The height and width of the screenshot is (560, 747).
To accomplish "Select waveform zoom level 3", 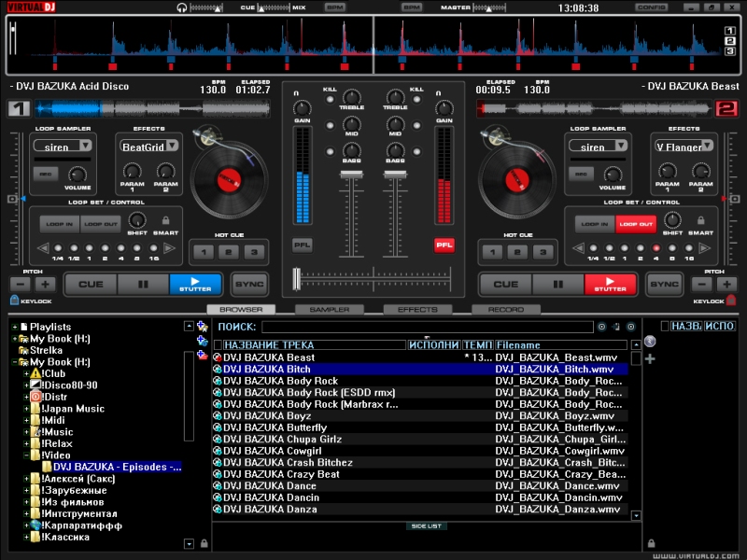I will [730, 51].
